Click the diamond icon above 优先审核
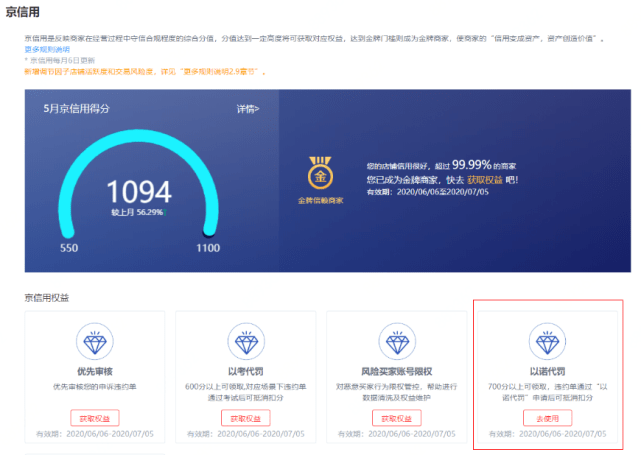Screen dimensions: 641x455 tap(95, 341)
